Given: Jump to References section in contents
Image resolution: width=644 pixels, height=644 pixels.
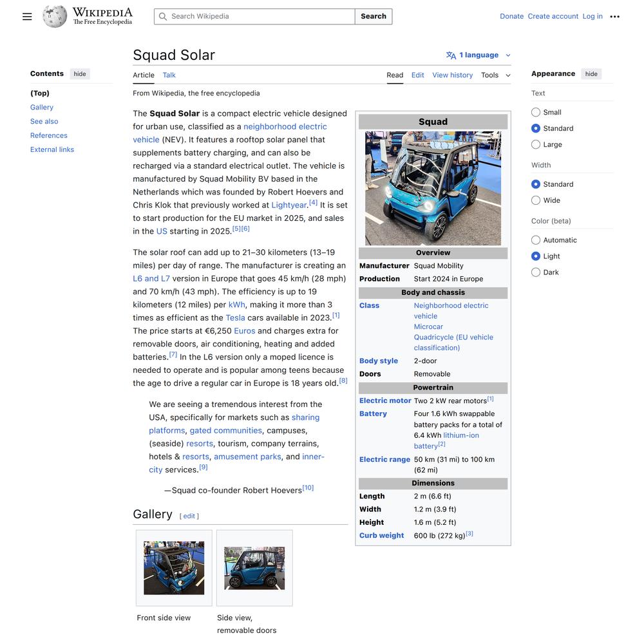Looking at the screenshot, I should (x=48, y=135).
